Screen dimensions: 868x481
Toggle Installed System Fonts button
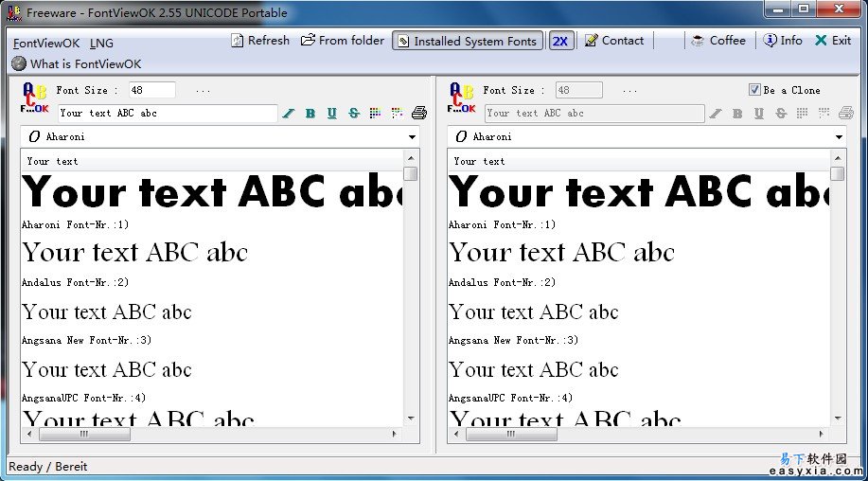click(x=467, y=41)
